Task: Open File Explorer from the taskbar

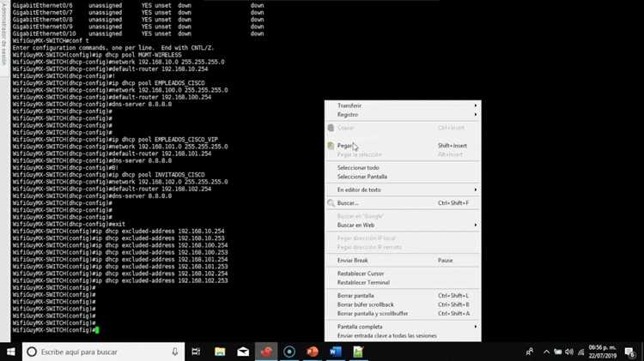Action: pyautogui.click(x=220, y=352)
